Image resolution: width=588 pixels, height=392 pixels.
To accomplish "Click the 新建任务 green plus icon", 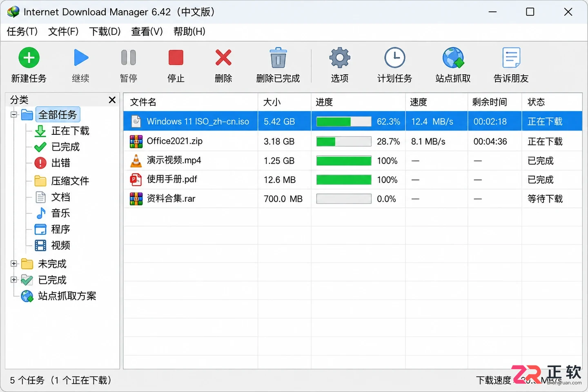I will (29, 58).
